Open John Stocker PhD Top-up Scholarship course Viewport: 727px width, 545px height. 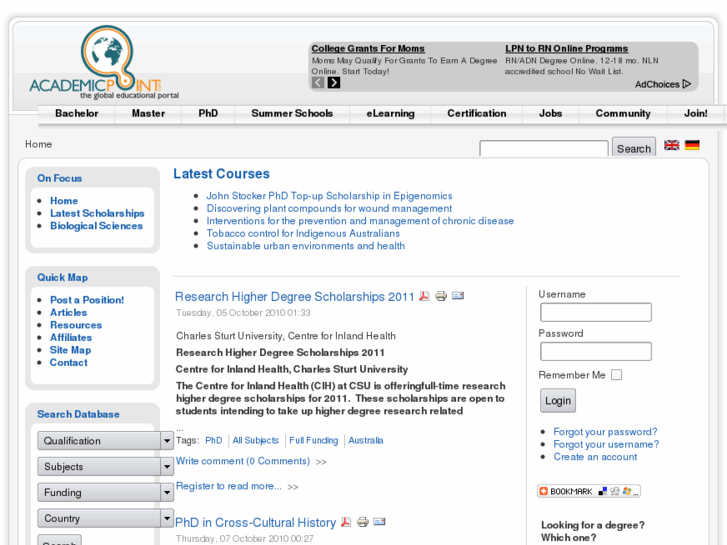tap(329, 196)
